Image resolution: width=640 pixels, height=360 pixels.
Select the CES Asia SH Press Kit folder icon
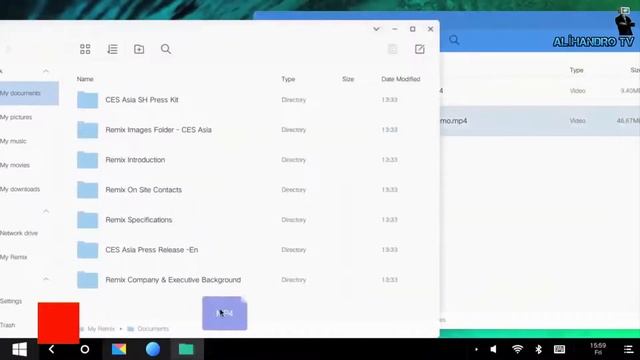(87, 100)
